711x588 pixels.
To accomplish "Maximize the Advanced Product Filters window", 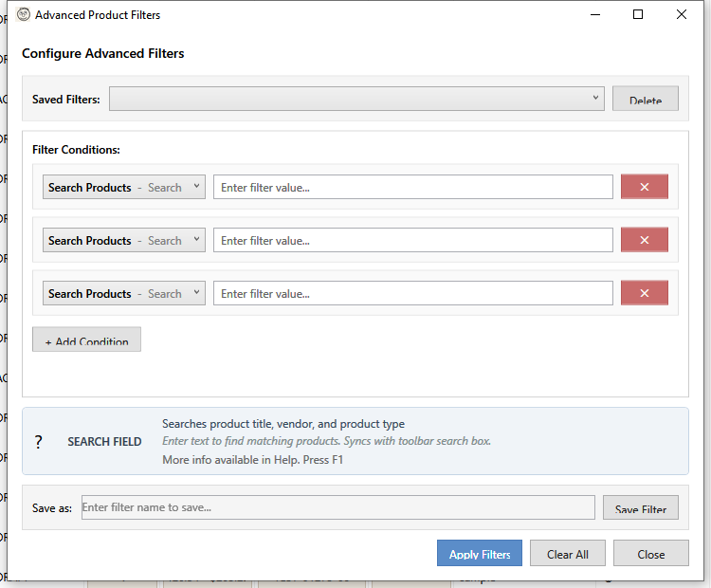I will 638,14.
